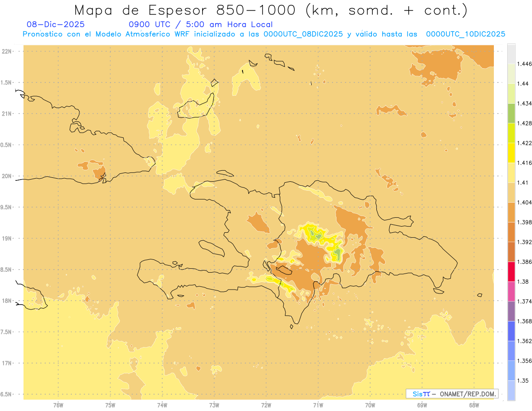532x411 pixels.
Task: Select the valid-until time '0000UTC_10DIC2025'
Action: pyautogui.click(x=465, y=34)
